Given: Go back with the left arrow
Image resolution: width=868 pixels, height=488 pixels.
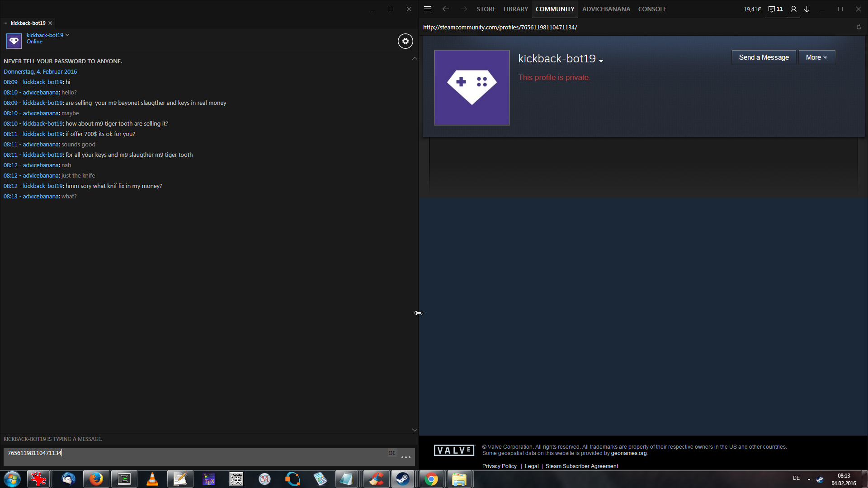Looking at the screenshot, I should [445, 9].
